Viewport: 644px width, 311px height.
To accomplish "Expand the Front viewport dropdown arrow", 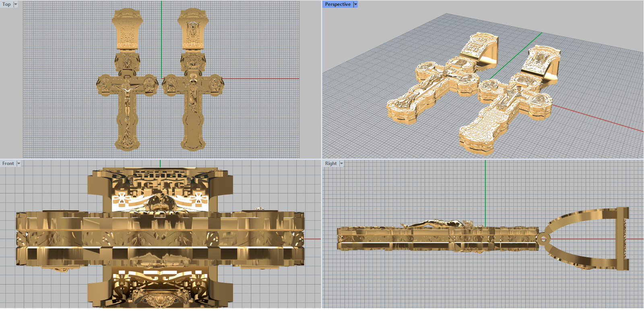I will click(19, 164).
